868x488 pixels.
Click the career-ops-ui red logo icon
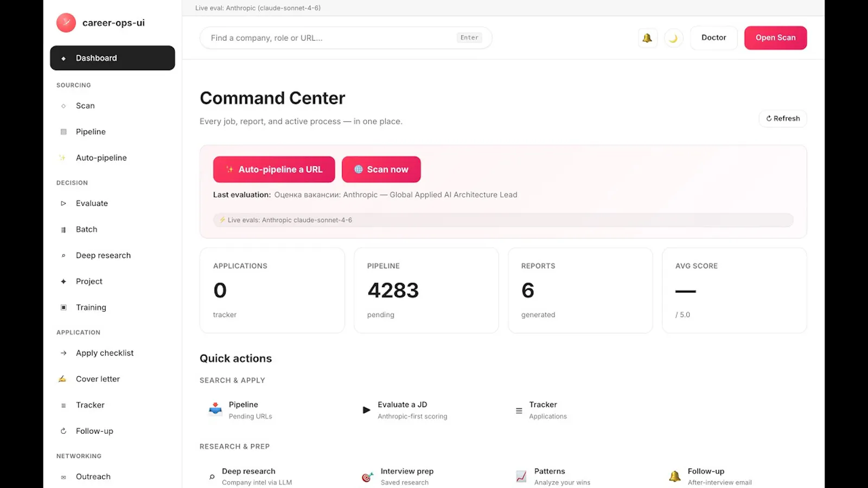click(x=66, y=23)
